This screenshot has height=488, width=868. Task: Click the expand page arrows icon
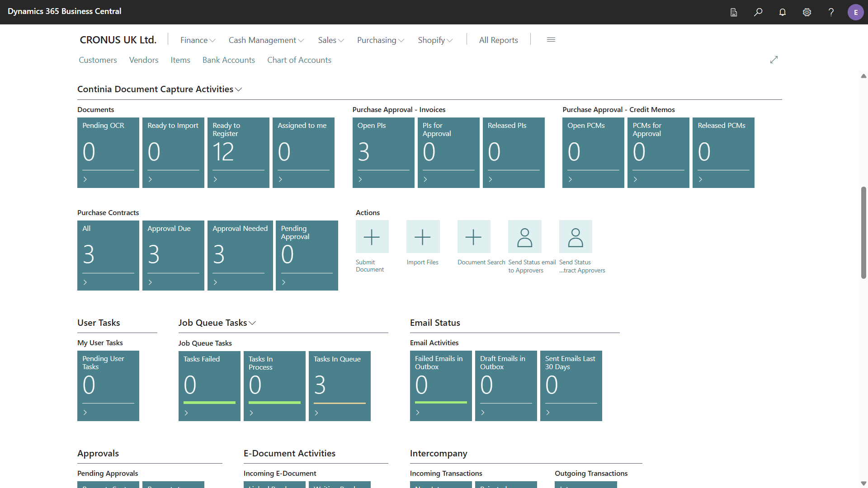[774, 60]
